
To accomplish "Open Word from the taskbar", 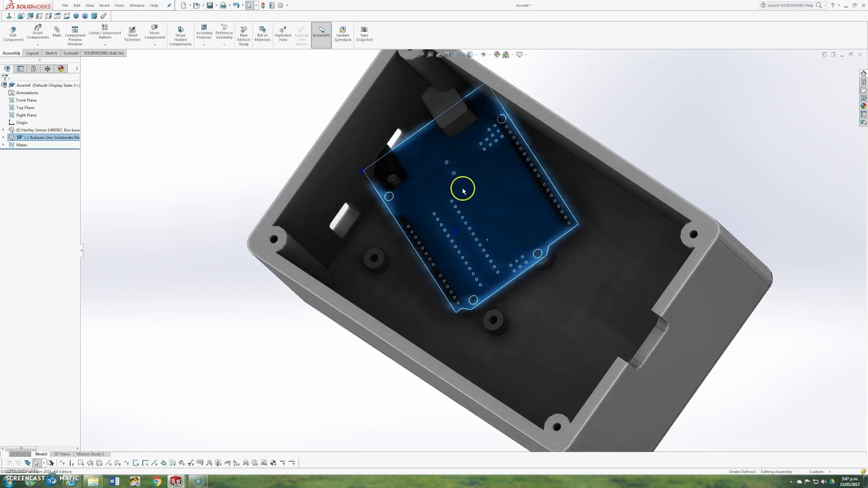I will [x=114, y=481].
